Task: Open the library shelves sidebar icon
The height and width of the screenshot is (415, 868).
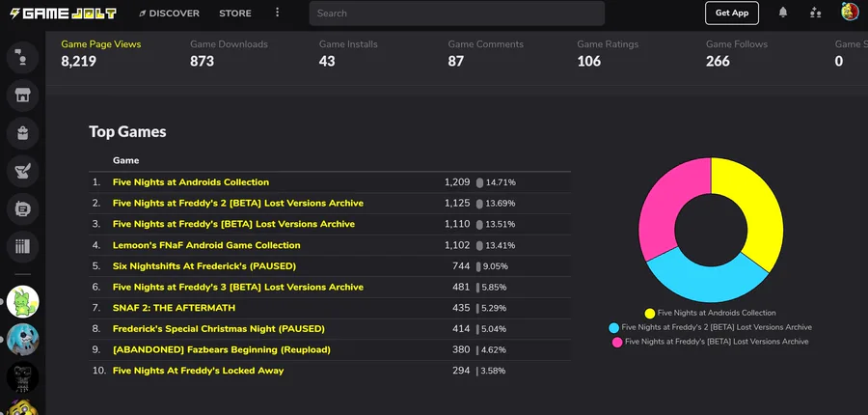Action: point(22,246)
